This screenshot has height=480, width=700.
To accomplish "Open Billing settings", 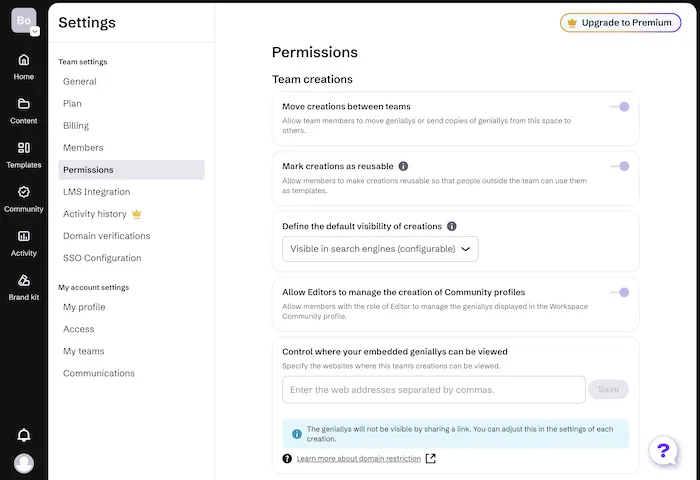I will (76, 125).
